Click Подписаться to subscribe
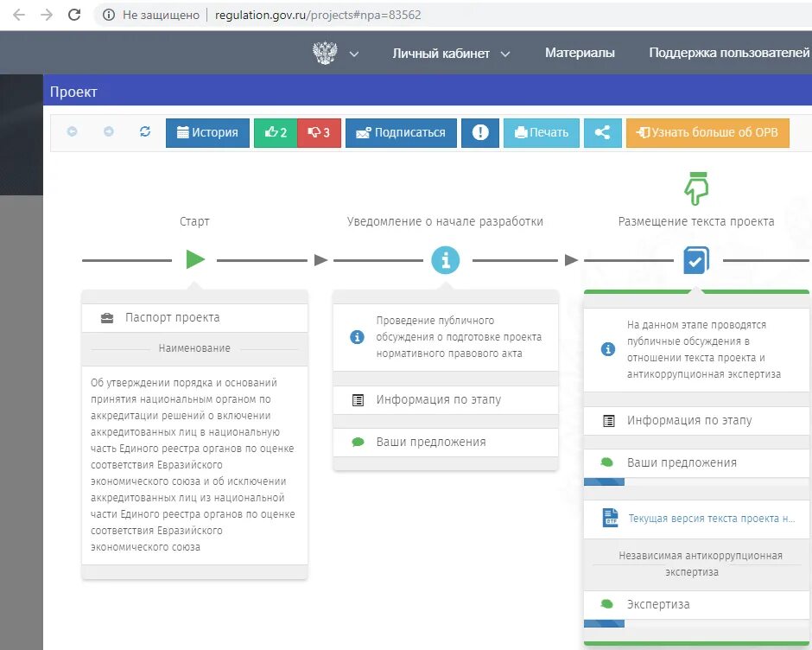Screen dimensions: 812x650 click(401, 133)
